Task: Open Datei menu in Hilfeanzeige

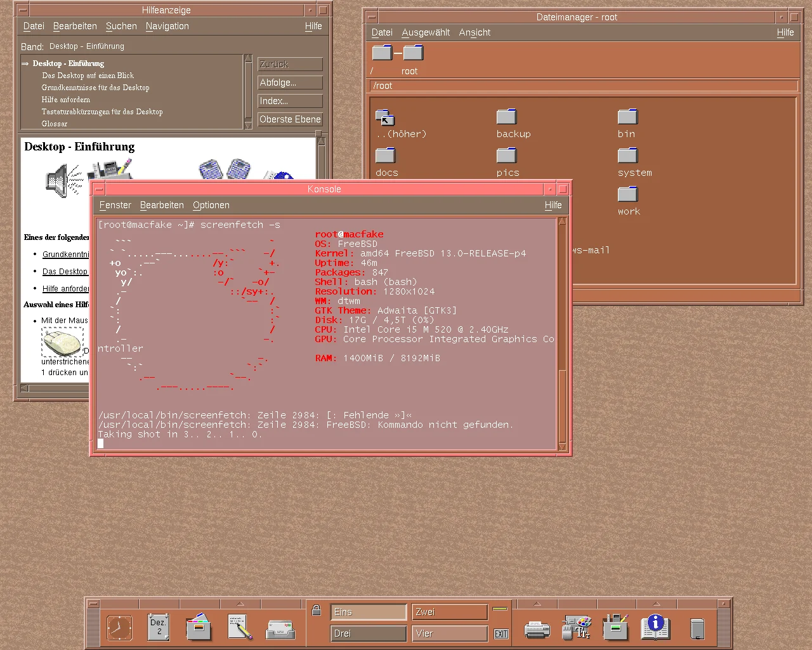Action: pos(34,26)
